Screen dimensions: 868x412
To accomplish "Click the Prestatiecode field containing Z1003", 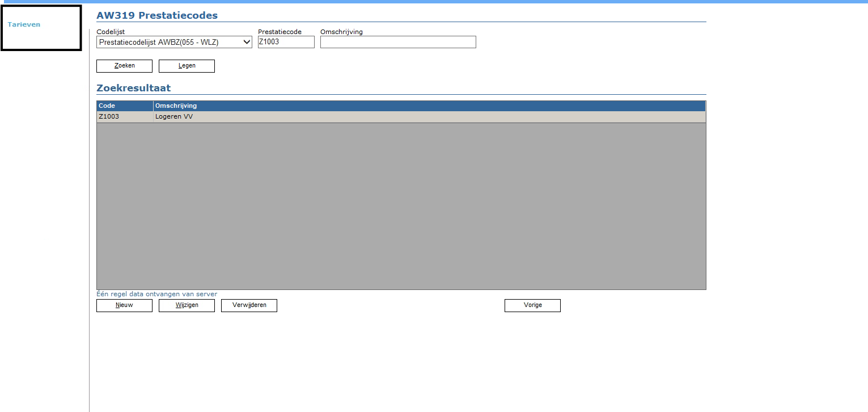I will point(286,42).
